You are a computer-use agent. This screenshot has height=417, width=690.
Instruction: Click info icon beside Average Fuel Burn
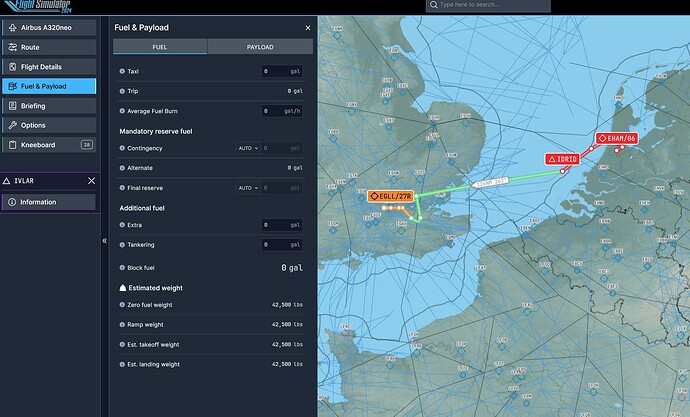(122, 111)
